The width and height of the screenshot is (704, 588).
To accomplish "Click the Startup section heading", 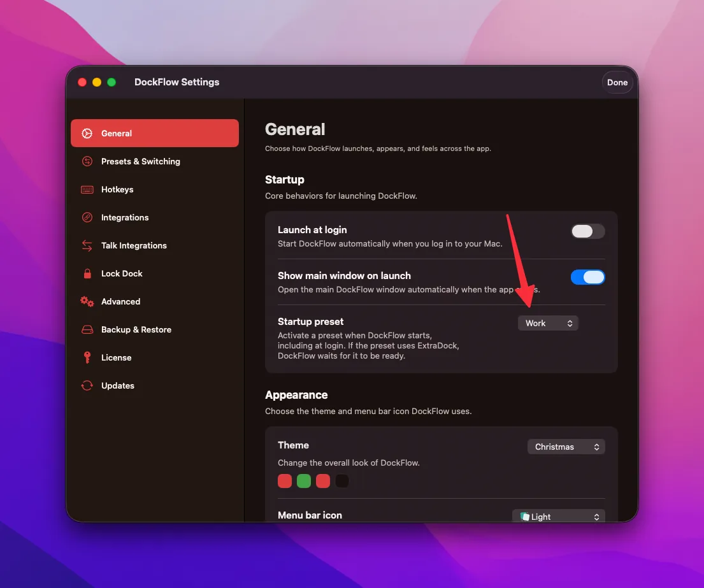I will (x=285, y=180).
